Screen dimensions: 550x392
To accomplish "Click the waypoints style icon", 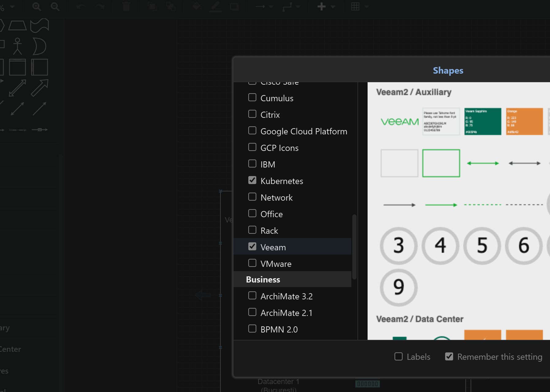I will pyautogui.click(x=287, y=7).
